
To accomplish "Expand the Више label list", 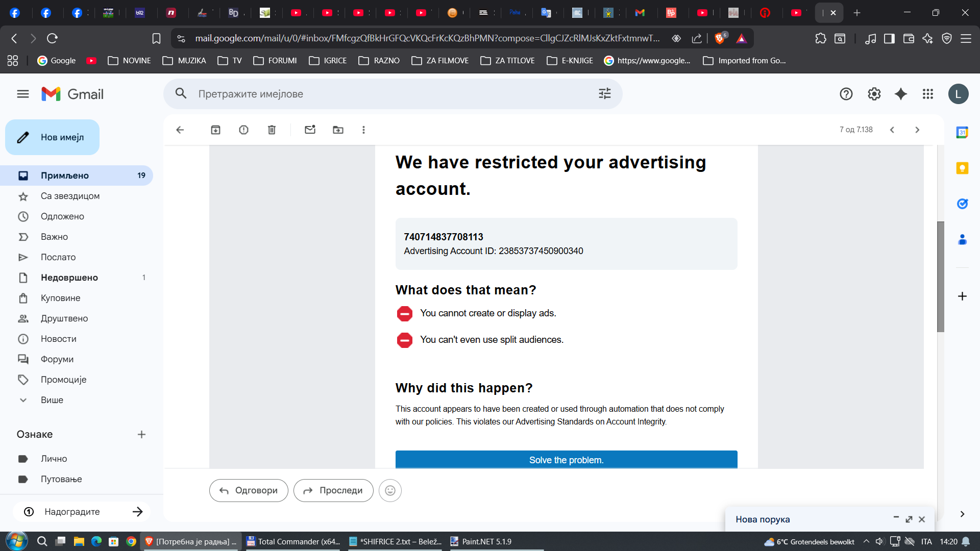I will coord(52,400).
